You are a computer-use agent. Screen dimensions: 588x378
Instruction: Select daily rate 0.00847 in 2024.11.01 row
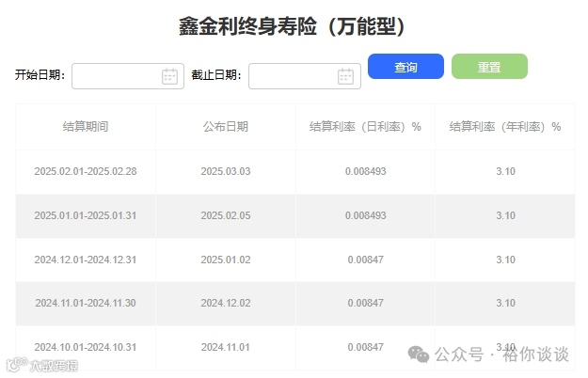[x=366, y=347]
